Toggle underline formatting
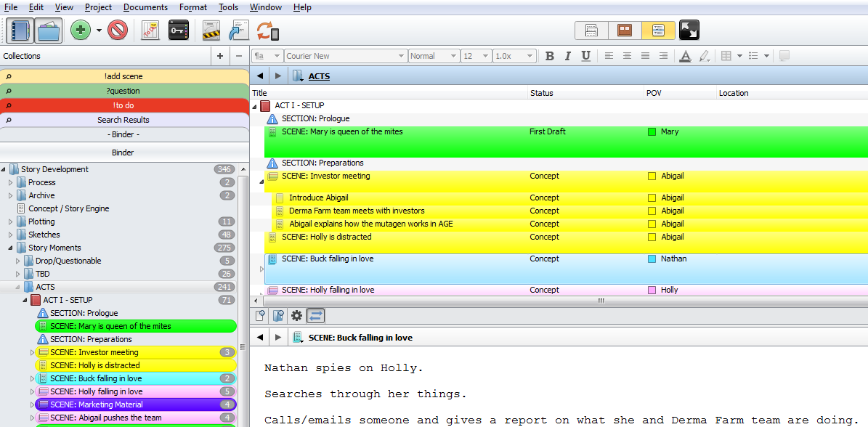 point(585,56)
